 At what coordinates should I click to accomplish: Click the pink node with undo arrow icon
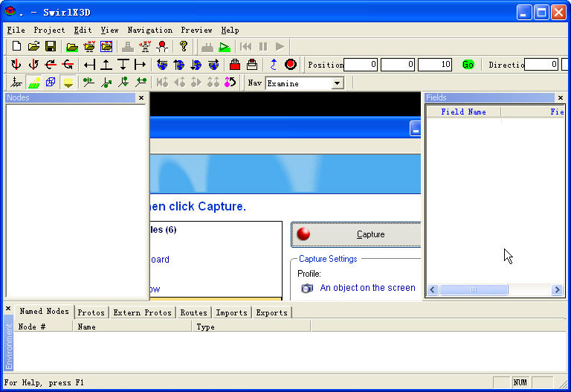(x=230, y=83)
